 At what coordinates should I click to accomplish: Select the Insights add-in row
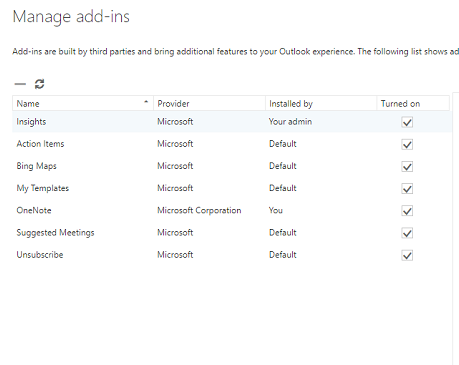[232, 122]
